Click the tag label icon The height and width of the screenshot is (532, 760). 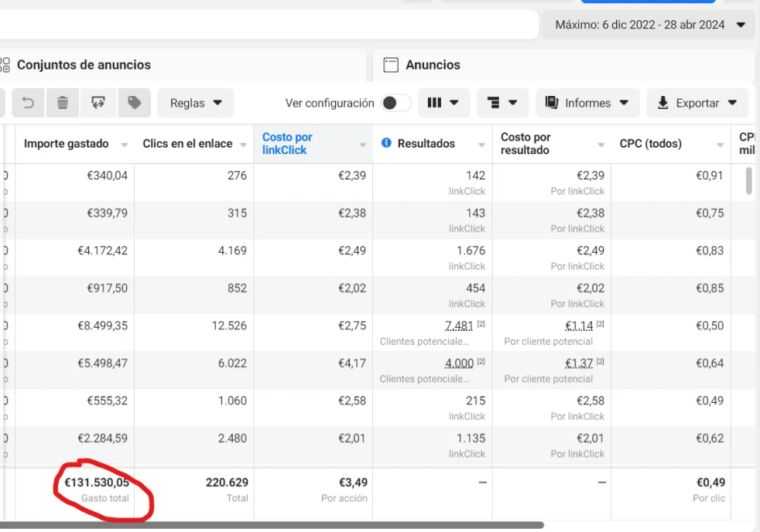[x=134, y=103]
